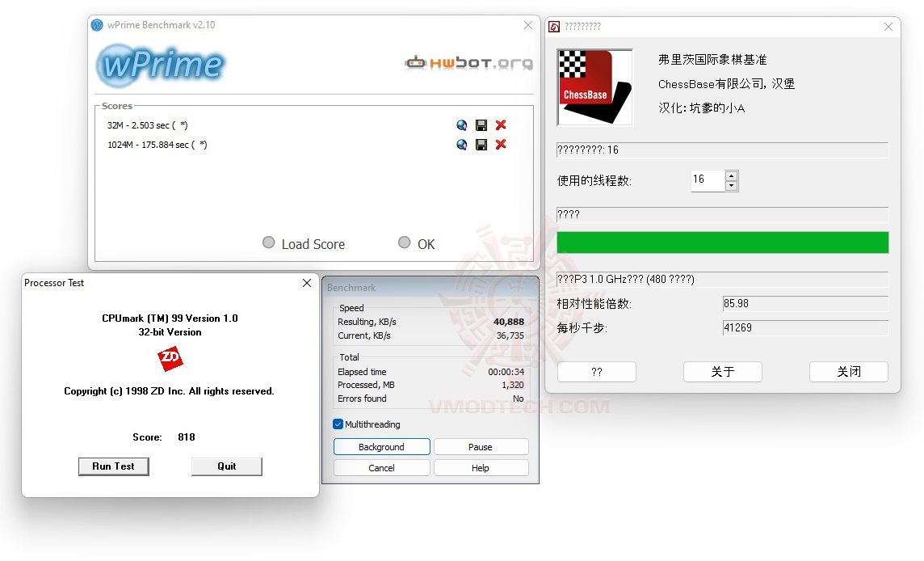Click the ChessBase logo image
The width and height of the screenshot is (924, 561).
tap(594, 87)
